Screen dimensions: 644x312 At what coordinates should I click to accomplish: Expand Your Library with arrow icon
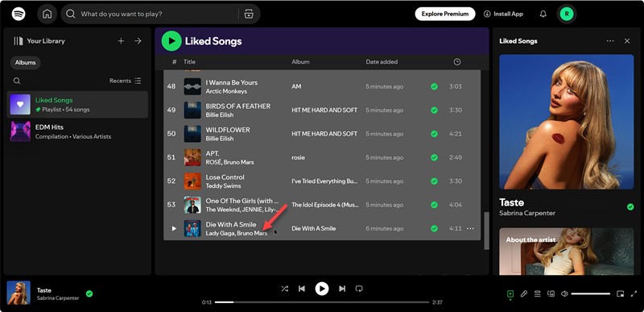(138, 40)
